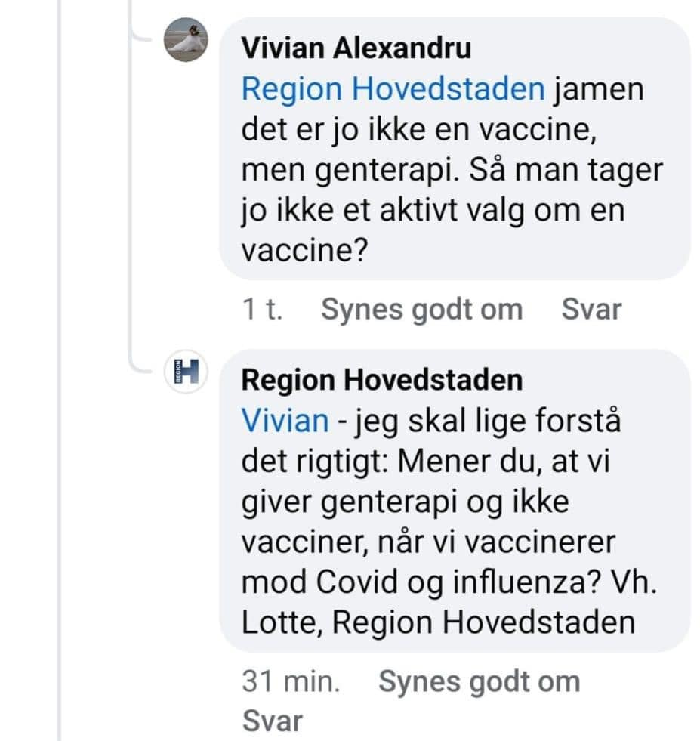Like Region Hovedstaden's reply with Synes godt om
This screenshot has height=741, width=700.
(479, 681)
